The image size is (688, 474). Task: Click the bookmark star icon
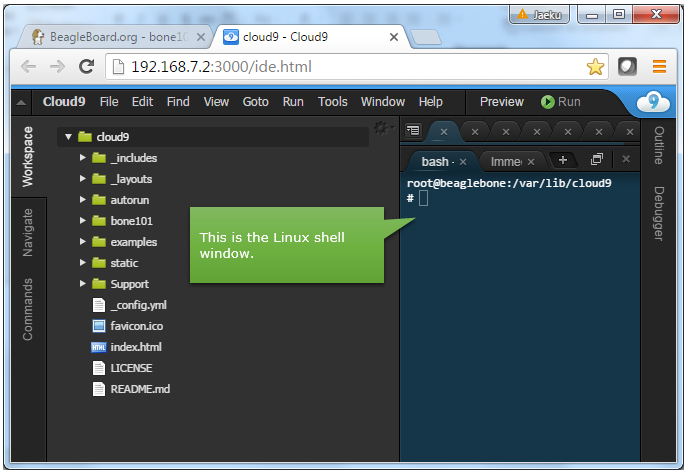[595, 67]
